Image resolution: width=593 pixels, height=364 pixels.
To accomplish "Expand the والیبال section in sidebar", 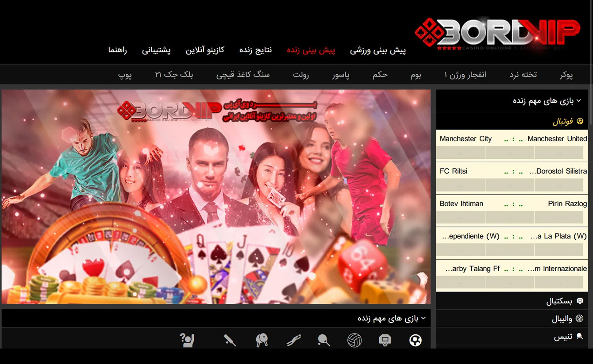I will click(512, 319).
